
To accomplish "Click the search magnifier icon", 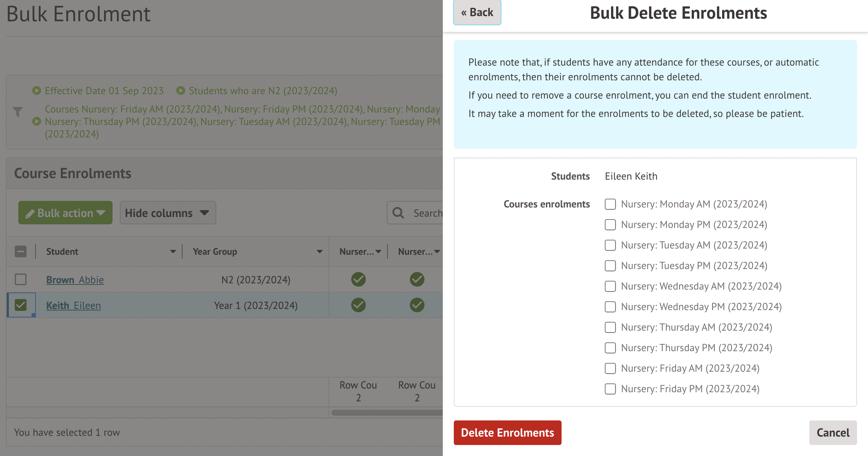I will point(398,213).
